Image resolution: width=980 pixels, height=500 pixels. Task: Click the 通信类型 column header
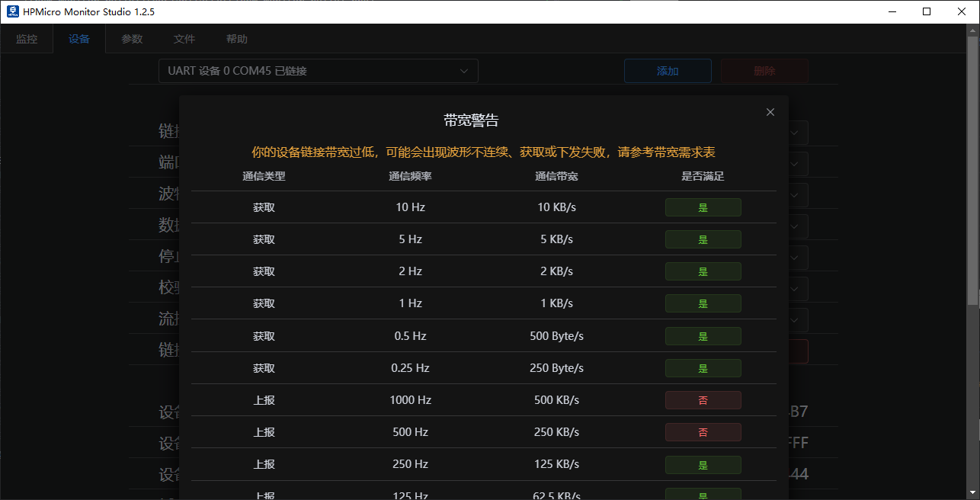264,176
